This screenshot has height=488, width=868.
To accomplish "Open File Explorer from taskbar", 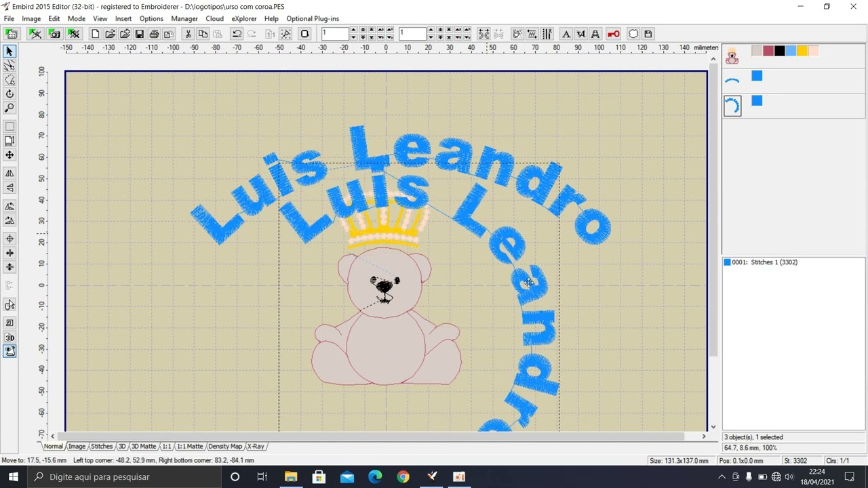I will pos(291,476).
